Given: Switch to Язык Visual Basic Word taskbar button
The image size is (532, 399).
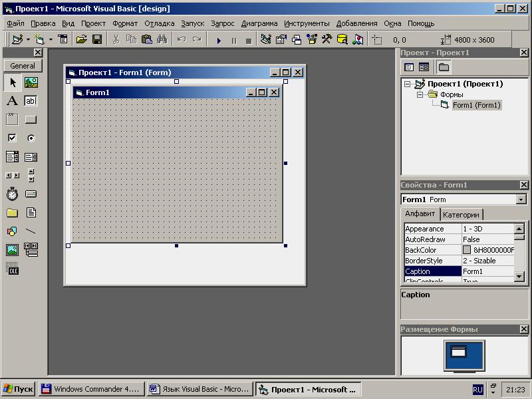Looking at the screenshot, I should click(x=200, y=389).
